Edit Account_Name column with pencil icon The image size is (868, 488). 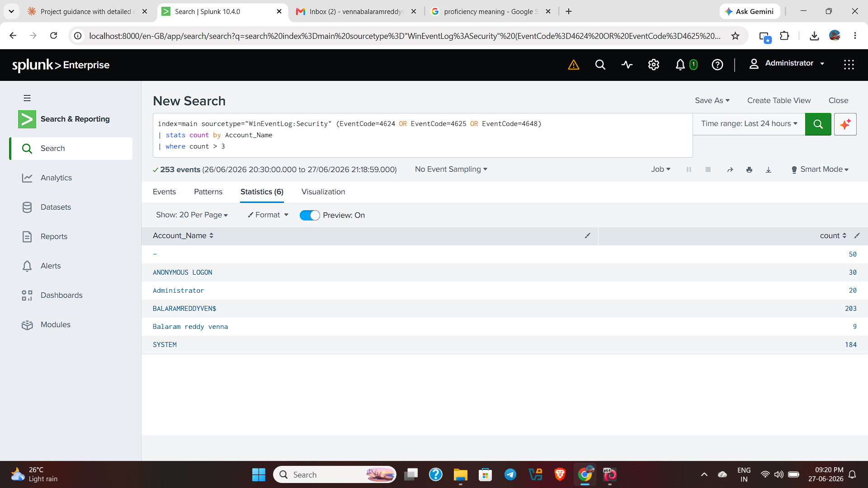click(587, 235)
